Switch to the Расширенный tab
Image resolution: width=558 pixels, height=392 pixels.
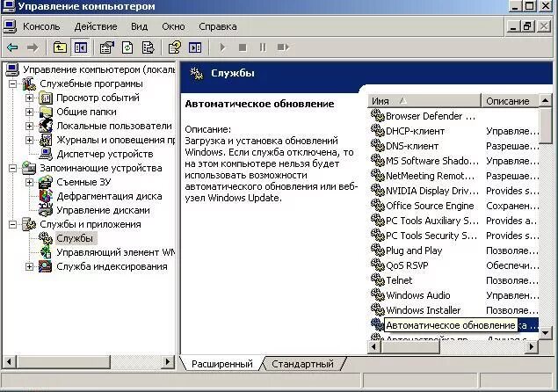pos(222,364)
